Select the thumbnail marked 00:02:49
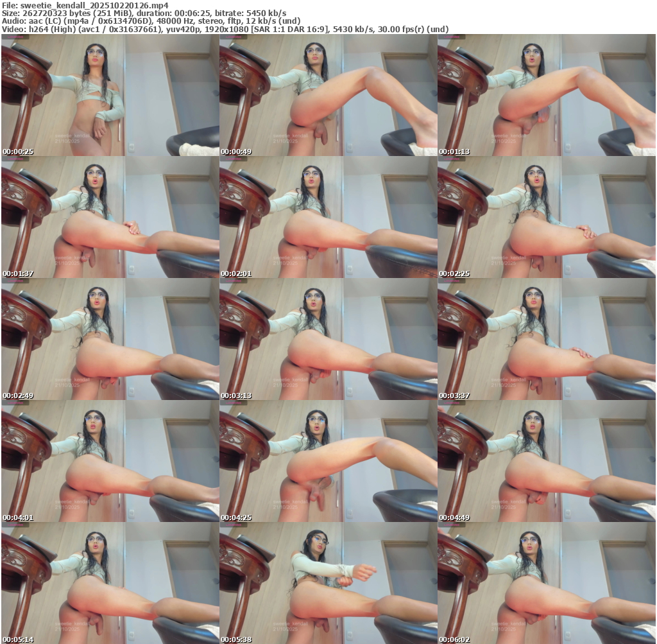 pos(110,339)
